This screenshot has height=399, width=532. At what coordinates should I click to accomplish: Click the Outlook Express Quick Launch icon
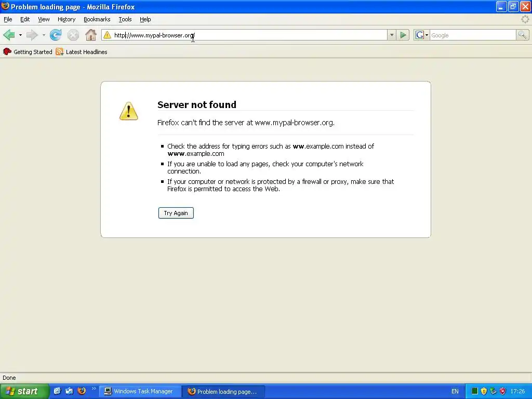[70, 391]
